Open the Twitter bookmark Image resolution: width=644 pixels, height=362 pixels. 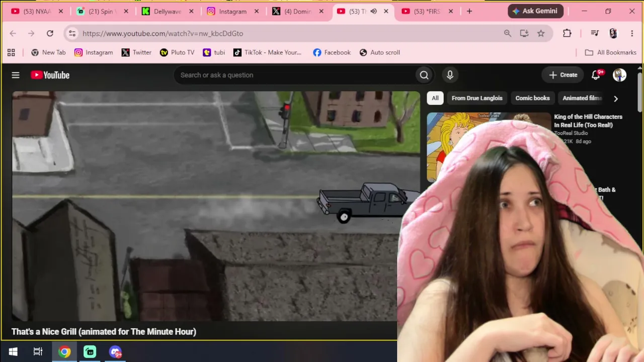point(136,52)
